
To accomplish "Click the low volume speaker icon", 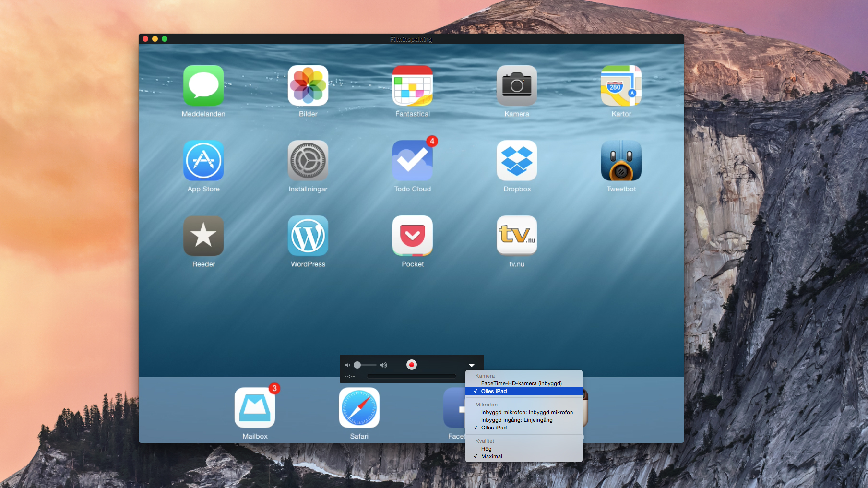I will 347,365.
